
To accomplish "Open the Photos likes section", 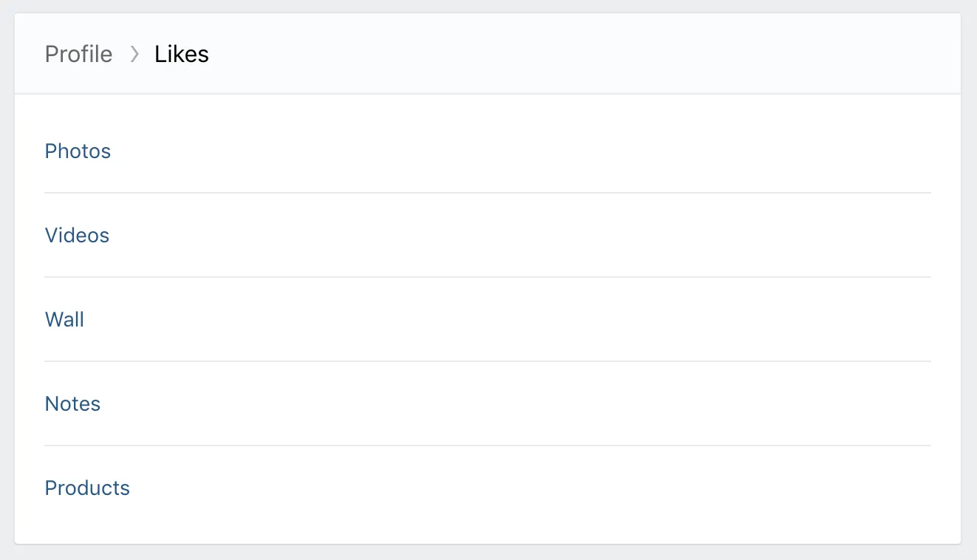I will pyautogui.click(x=78, y=151).
